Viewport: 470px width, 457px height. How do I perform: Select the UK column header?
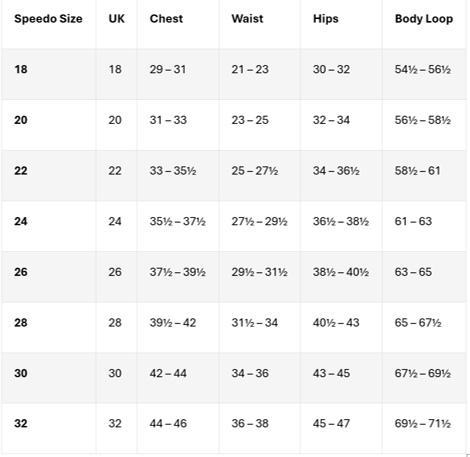(117, 19)
